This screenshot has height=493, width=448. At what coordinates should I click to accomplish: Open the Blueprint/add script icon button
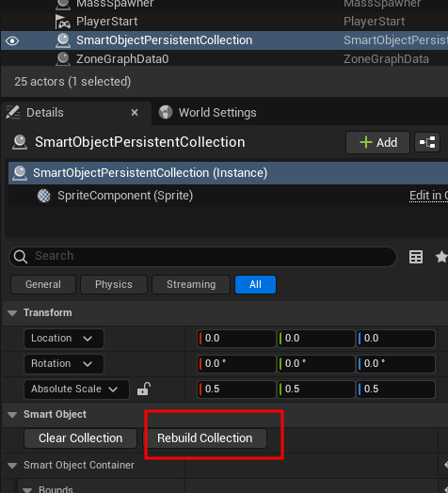(x=427, y=142)
